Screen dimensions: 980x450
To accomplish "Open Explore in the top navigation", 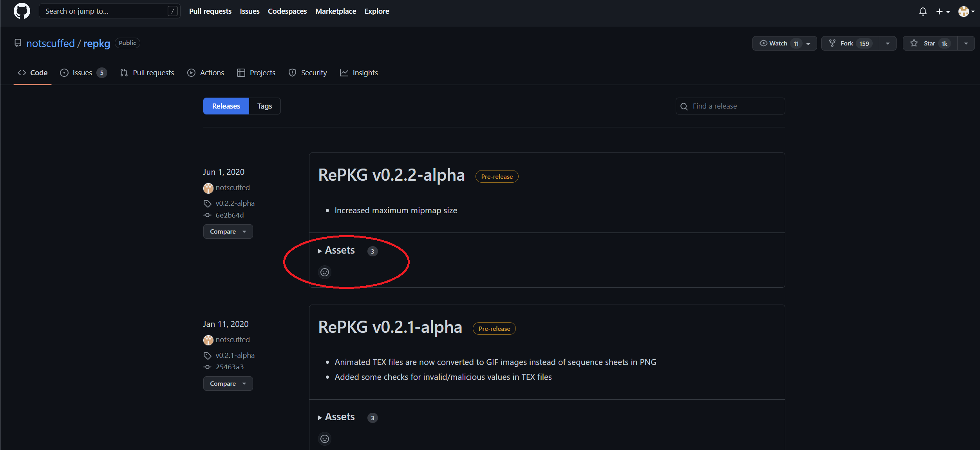I will coord(377,11).
